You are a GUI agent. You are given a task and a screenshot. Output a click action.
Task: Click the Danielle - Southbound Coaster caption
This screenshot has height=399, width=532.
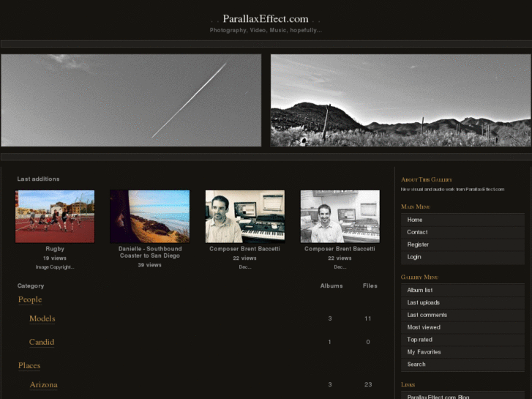coord(150,253)
